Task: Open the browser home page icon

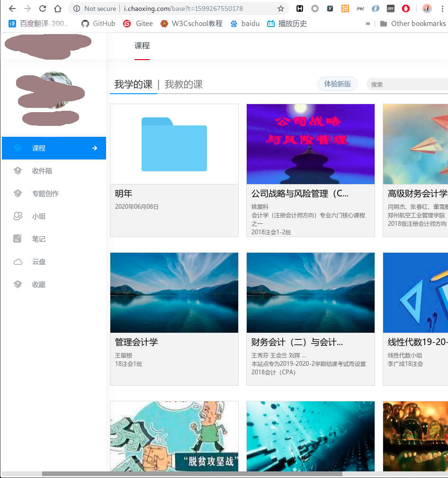Action: click(x=58, y=9)
